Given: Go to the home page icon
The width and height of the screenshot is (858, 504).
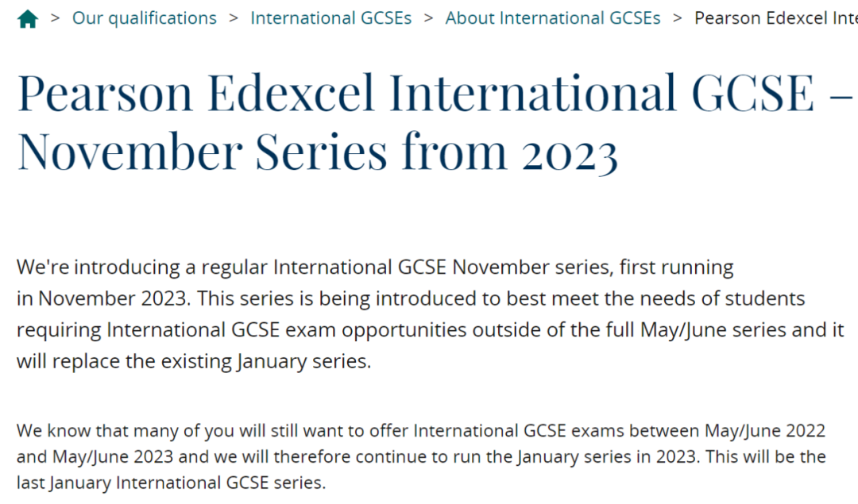Looking at the screenshot, I should click(x=27, y=18).
